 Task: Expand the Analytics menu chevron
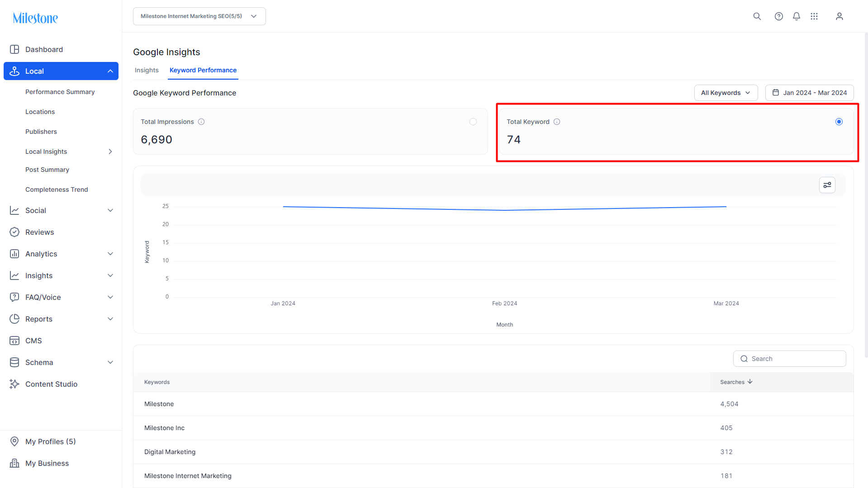tap(110, 254)
